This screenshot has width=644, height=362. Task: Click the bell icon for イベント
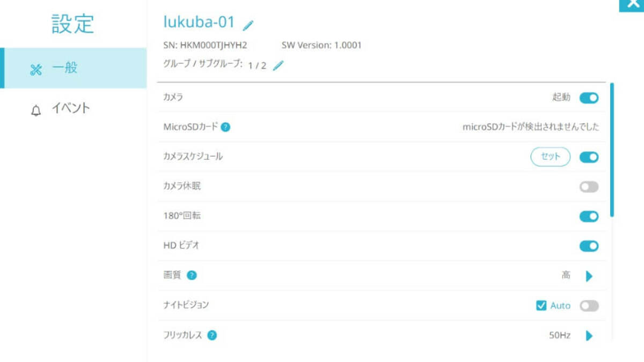36,110
